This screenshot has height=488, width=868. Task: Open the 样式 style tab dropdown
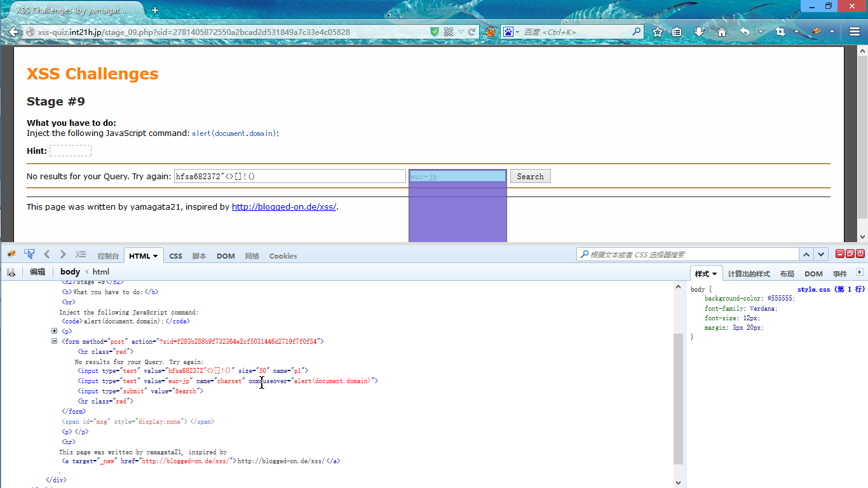click(714, 274)
